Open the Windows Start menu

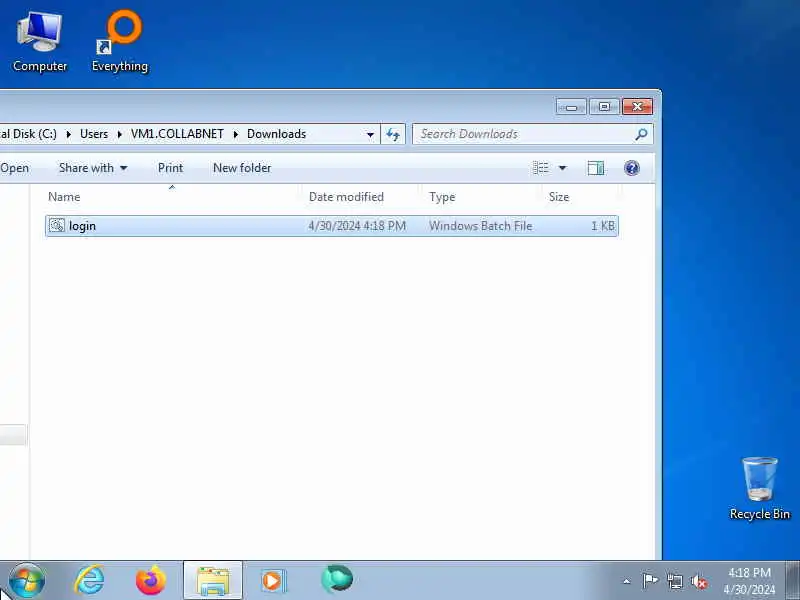[x=27, y=581]
